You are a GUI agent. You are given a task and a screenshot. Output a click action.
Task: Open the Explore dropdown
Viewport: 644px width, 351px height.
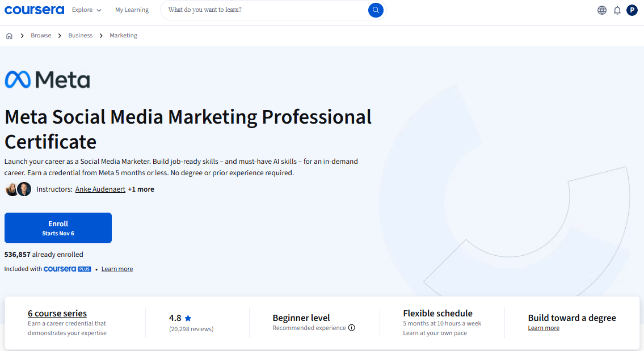86,10
